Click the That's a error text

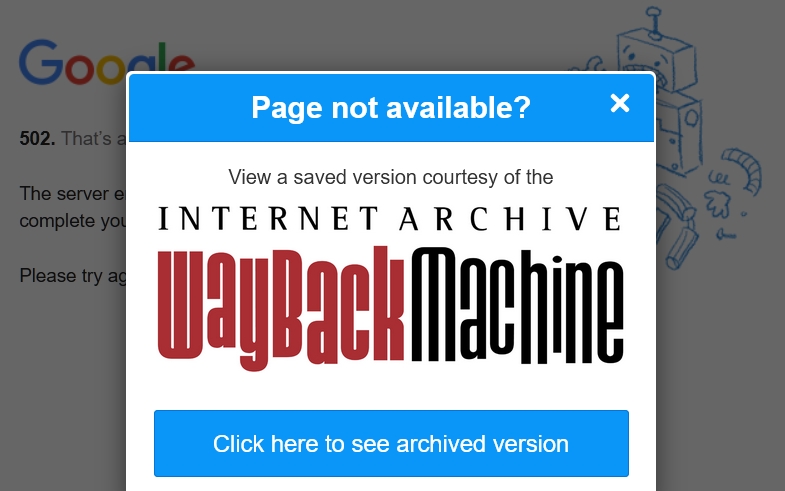click(x=94, y=139)
